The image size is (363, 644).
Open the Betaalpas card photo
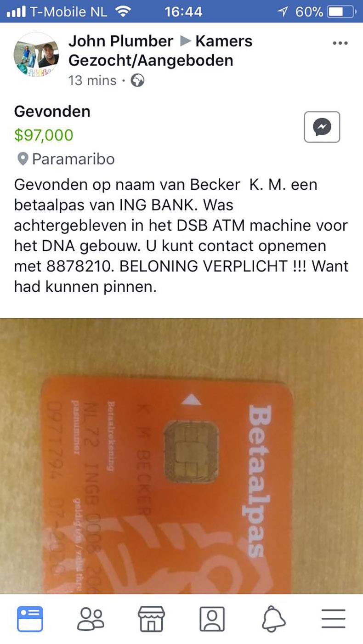[181, 456]
